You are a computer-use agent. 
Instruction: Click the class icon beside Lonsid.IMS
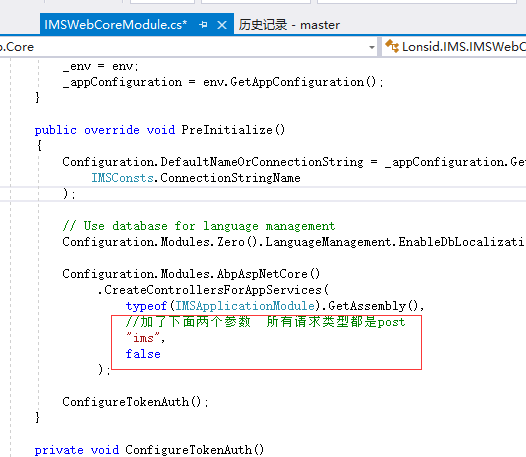392,46
